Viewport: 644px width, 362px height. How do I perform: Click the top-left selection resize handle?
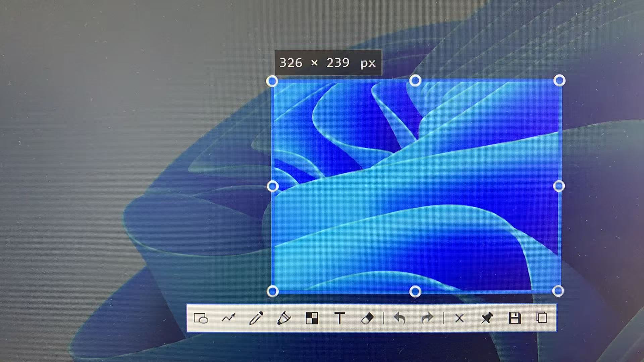pos(272,81)
